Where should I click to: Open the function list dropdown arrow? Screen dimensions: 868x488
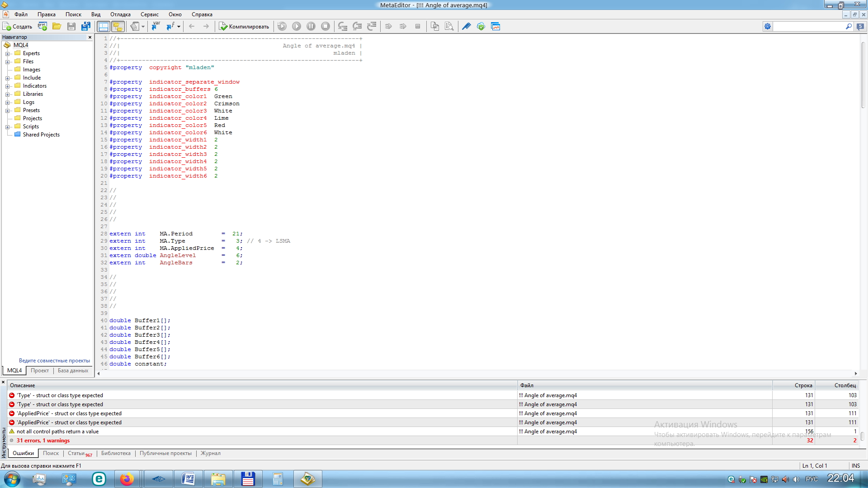click(179, 27)
